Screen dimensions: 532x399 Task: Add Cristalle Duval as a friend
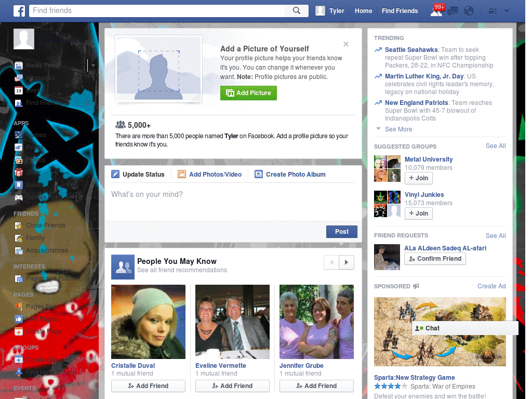point(148,386)
